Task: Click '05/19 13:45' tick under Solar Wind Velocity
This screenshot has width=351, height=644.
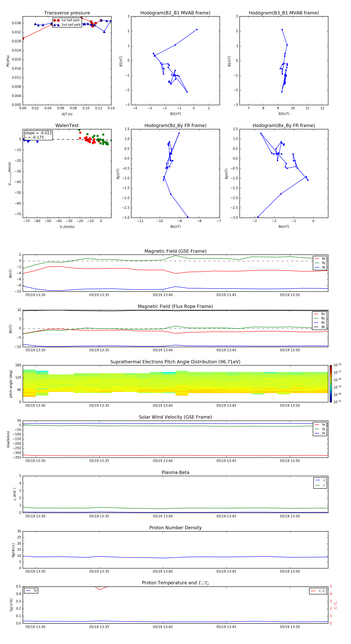Action: (226, 461)
